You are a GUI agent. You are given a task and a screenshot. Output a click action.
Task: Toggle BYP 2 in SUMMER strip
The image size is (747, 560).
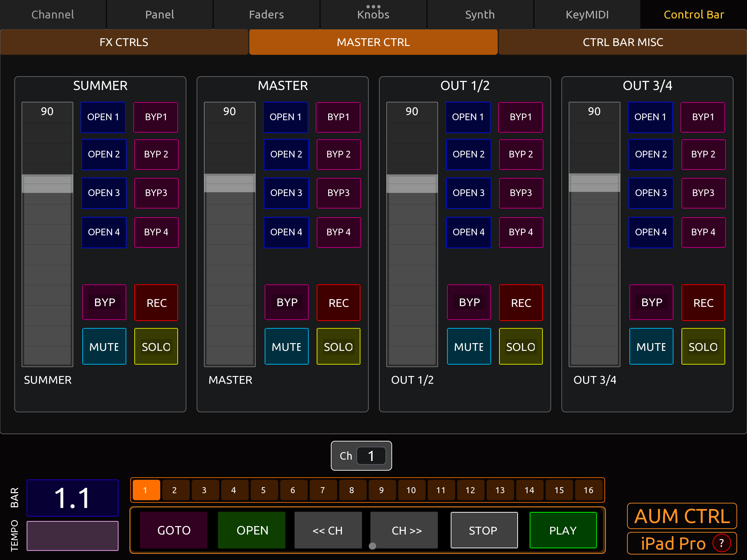(156, 154)
